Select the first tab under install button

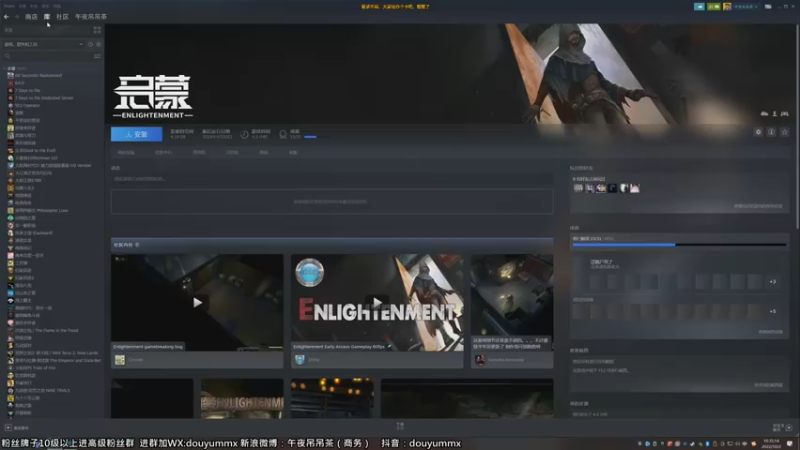[x=126, y=153]
